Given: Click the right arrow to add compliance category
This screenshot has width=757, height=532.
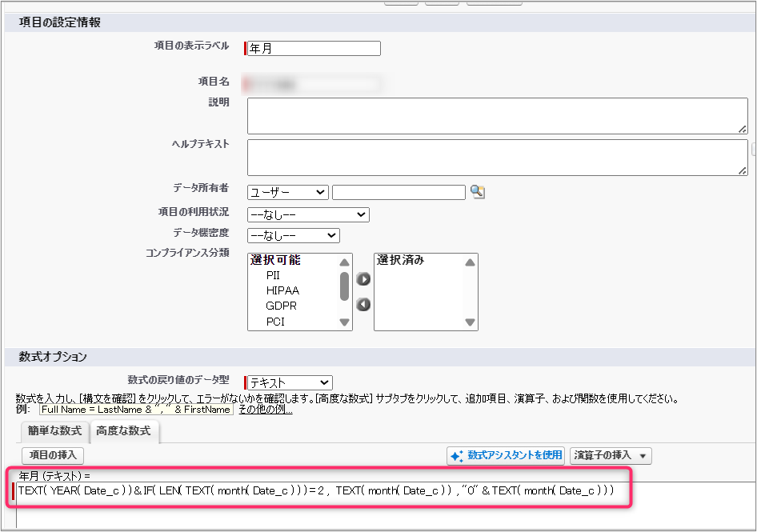Looking at the screenshot, I should pyautogui.click(x=363, y=279).
